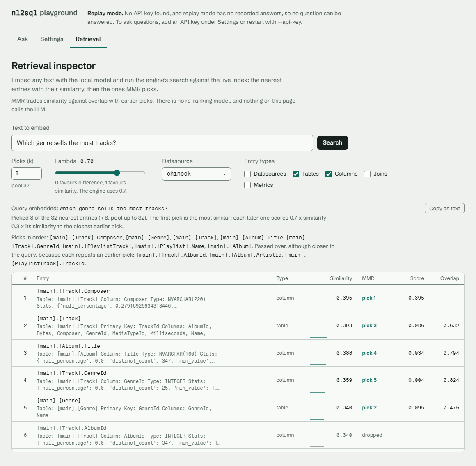Screen dimensions: 476x466
Task: Click overlap value 0.794
Action: [451, 353]
